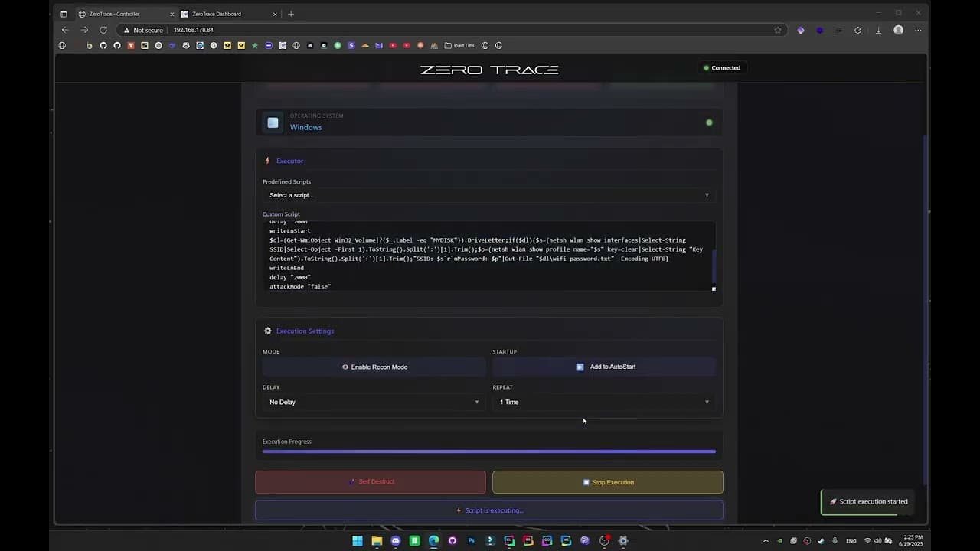The image size is (980, 551).
Task: Click the Connected status indicator
Action: [722, 67]
